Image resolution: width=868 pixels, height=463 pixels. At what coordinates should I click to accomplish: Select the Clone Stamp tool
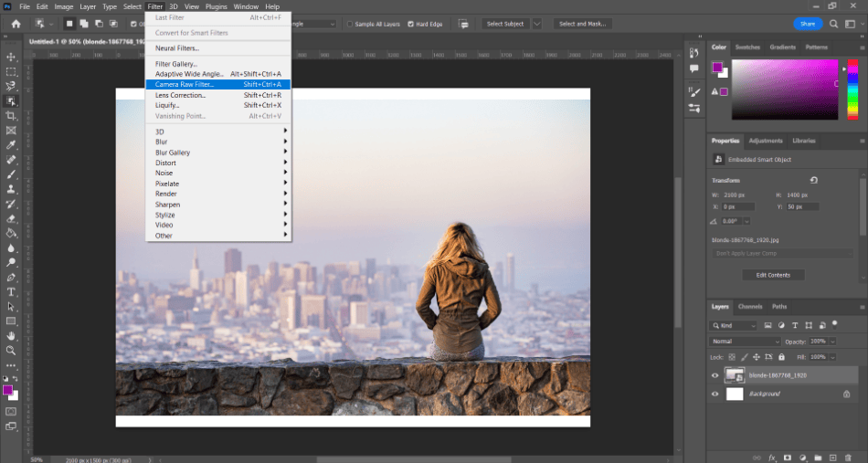[11, 189]
